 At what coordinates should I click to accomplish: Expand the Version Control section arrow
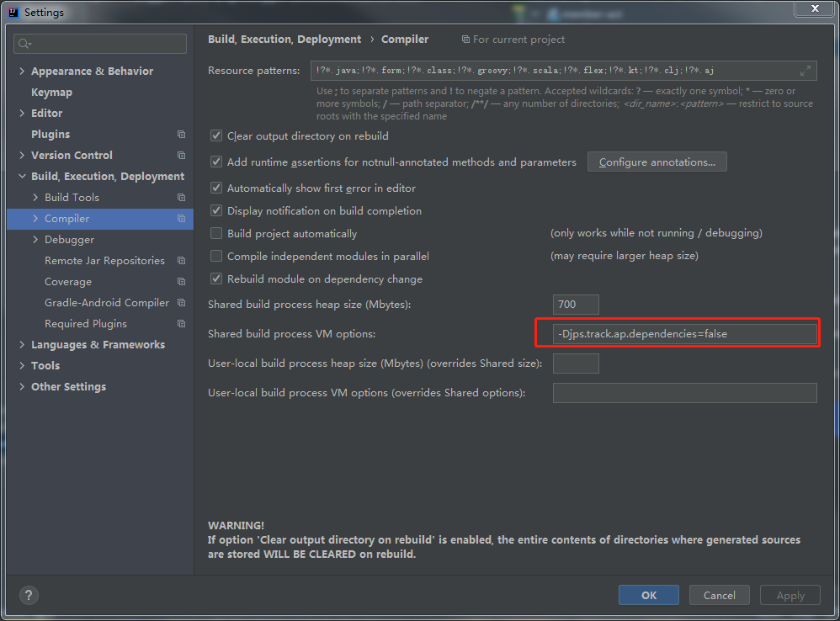coord(22,155)
